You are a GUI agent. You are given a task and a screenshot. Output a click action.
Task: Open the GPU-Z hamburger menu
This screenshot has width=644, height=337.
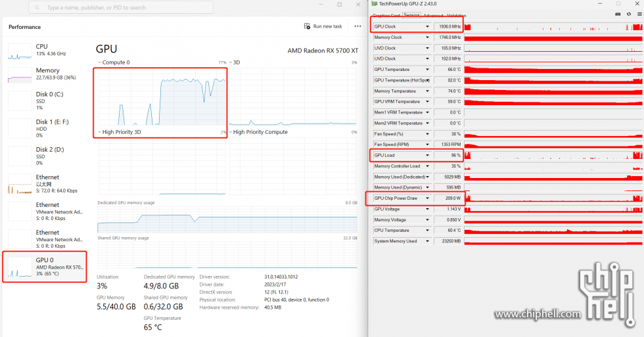[639, 14]
